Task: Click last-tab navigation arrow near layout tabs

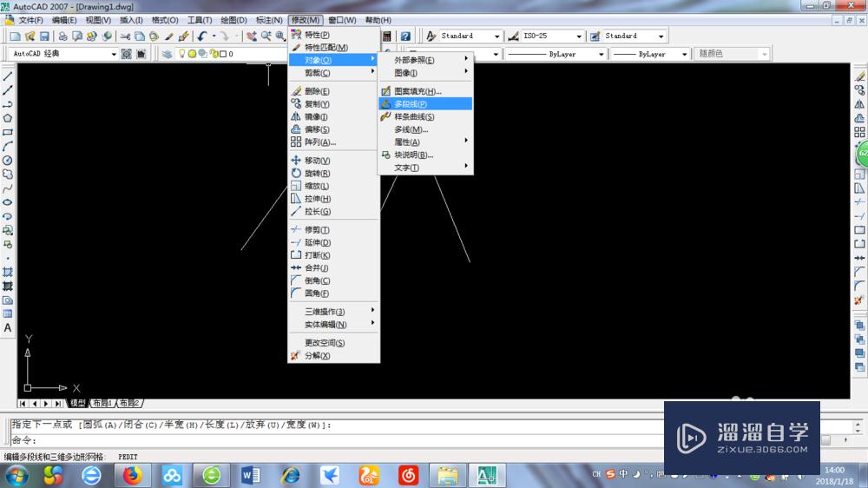Action: 57,403
